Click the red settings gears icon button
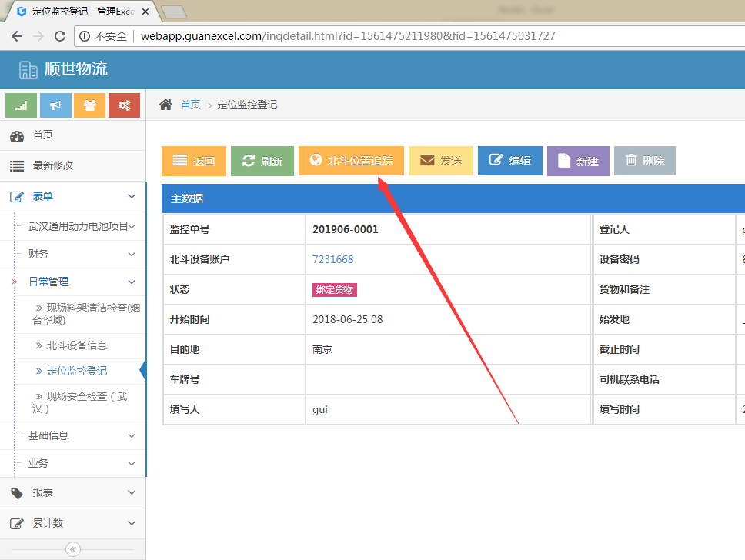Image resolution: width=745 pixels, height=560 pixels. (x=124, y=105)
